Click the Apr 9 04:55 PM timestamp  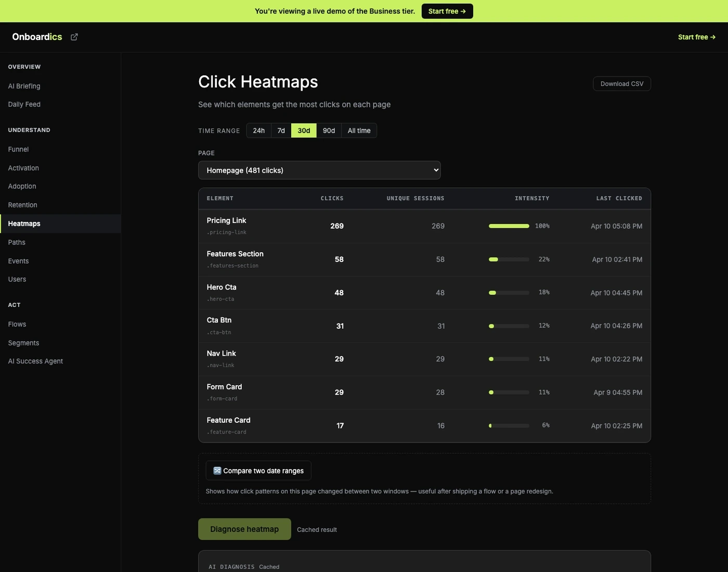pyautogui.click(x=618, y=393)
